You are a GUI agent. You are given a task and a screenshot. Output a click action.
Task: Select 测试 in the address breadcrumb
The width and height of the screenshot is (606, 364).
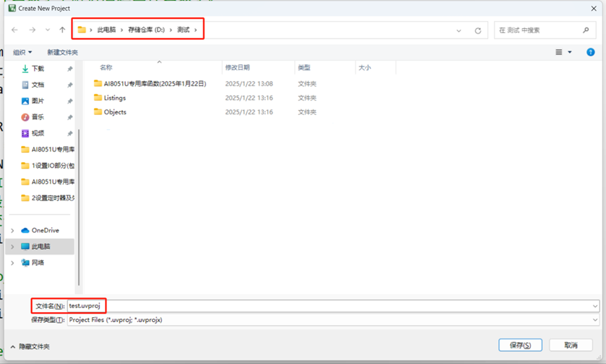[183, 29]
